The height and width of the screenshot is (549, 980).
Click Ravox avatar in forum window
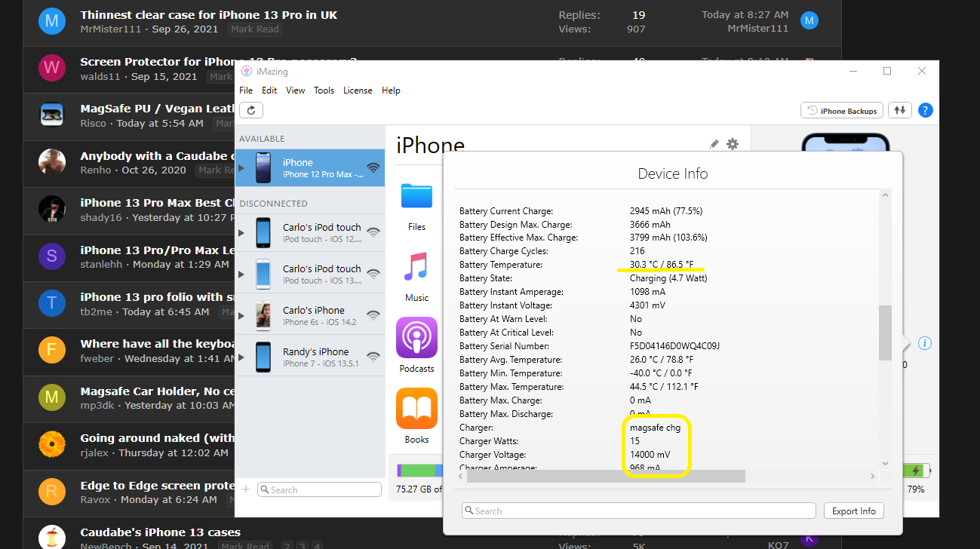51,492
